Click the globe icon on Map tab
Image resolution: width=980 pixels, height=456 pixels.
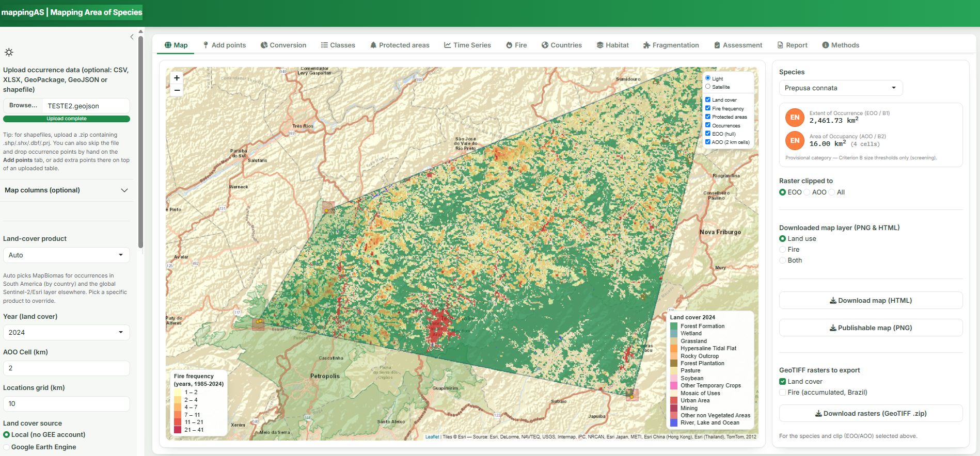(x=168, y=45)
